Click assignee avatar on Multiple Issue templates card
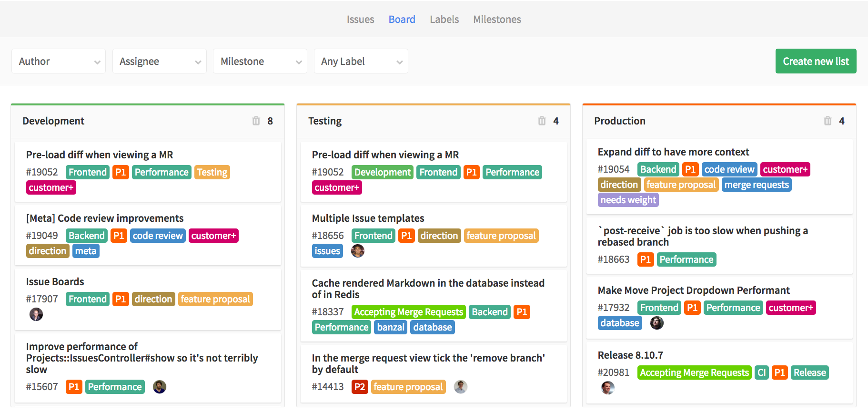 (x=357, y=251)
